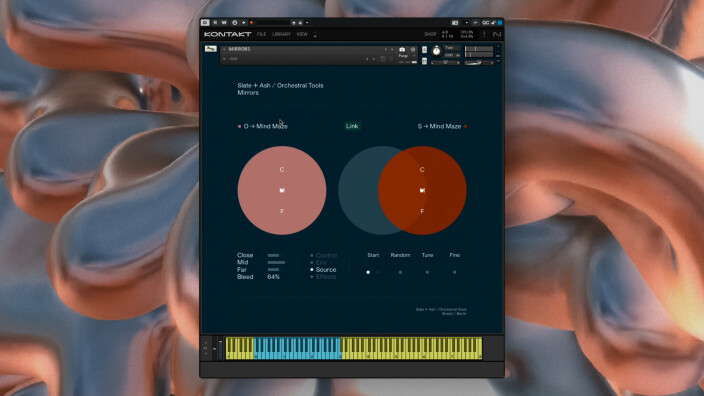
Task: Adjust the volume slider in instrument header
Action: click(x=479, y=63)
